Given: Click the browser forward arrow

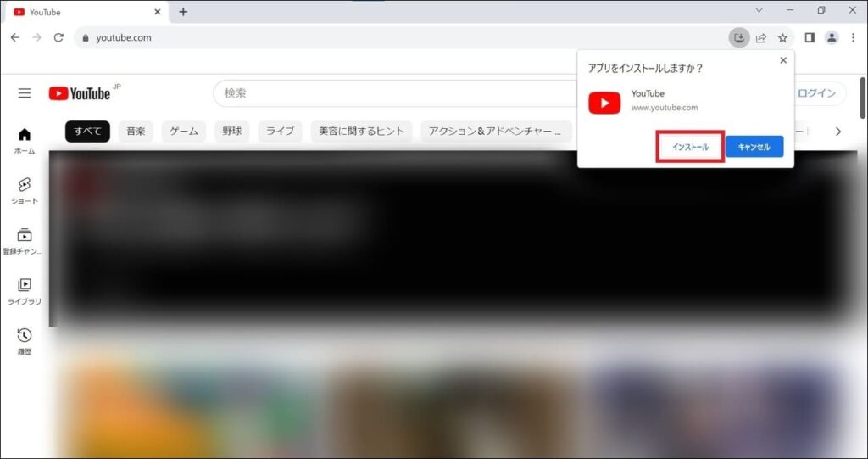Looking at the screenshot, I should [36, 37].
